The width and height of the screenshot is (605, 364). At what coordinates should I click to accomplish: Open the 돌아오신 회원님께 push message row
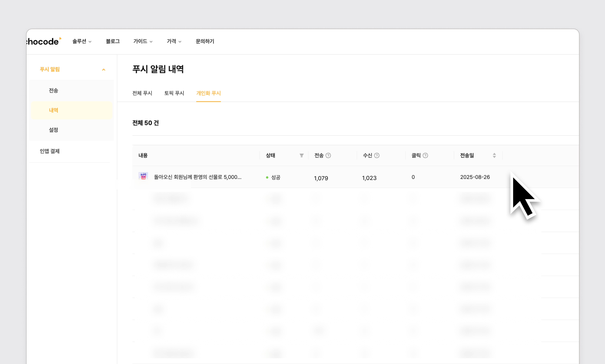(198, 177)
